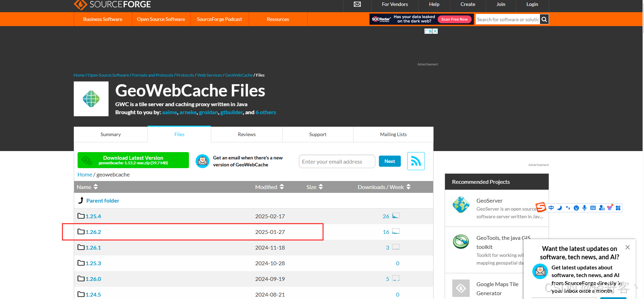
Task: Open download stats chart for 1.26.2
Action: click(x=396, y=231)
